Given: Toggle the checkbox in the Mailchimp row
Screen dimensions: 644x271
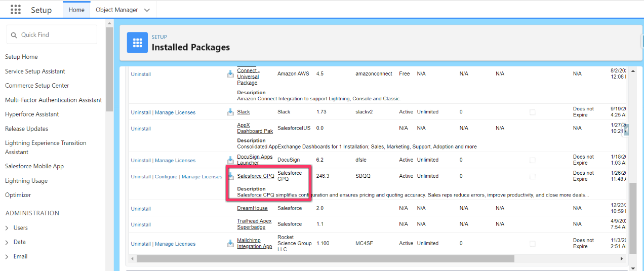Looking at the screenshot, I should (x=532, y=244).
